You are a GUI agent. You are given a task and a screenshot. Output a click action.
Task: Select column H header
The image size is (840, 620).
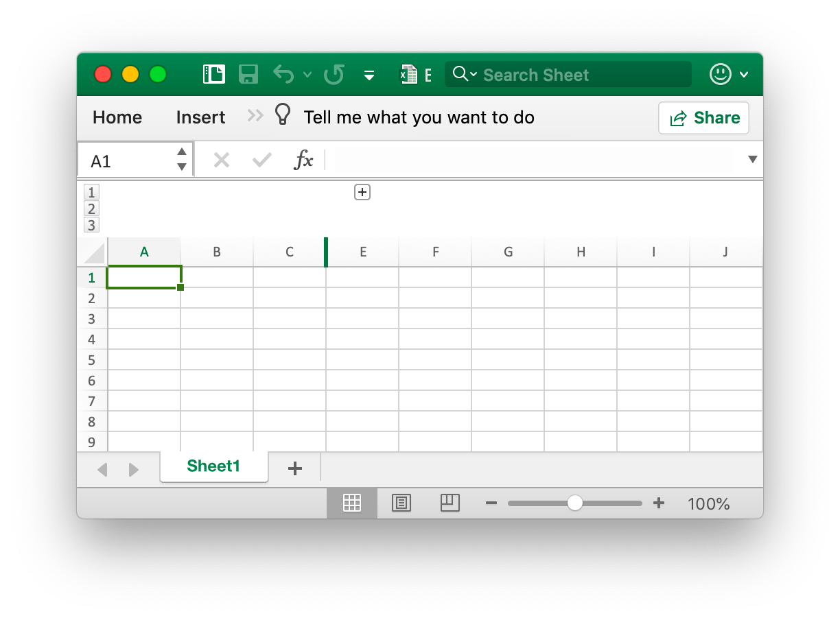point(581,252)
